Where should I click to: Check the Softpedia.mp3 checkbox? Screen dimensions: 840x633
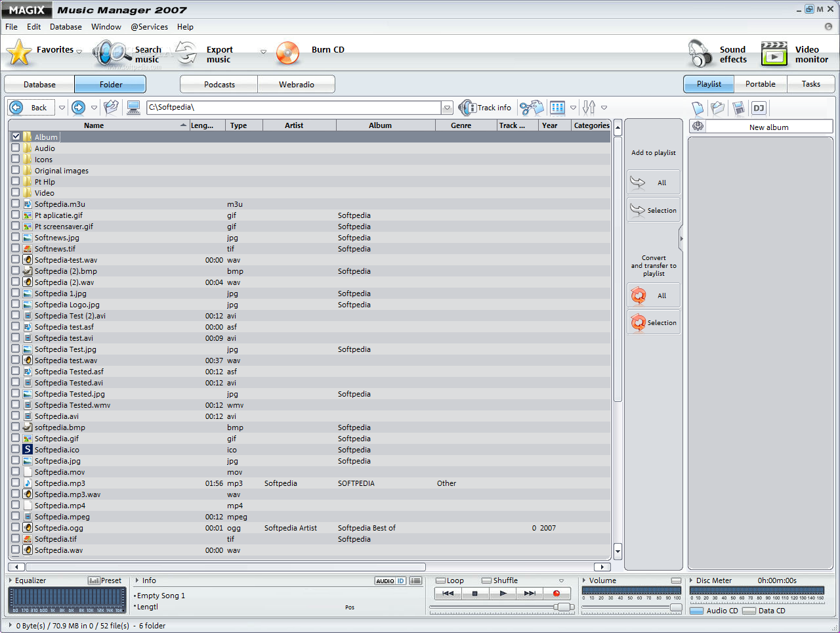pos(16,483)
